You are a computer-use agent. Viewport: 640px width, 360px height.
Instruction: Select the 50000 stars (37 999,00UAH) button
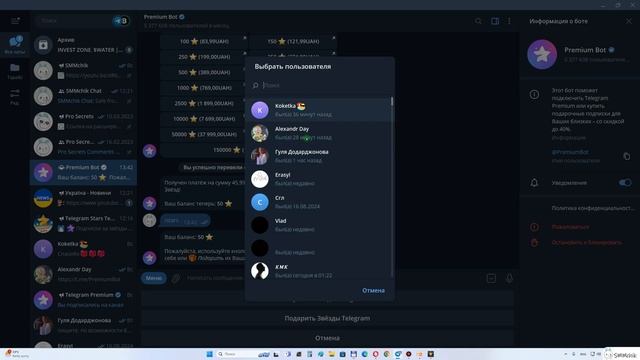[x=204, y=134]
